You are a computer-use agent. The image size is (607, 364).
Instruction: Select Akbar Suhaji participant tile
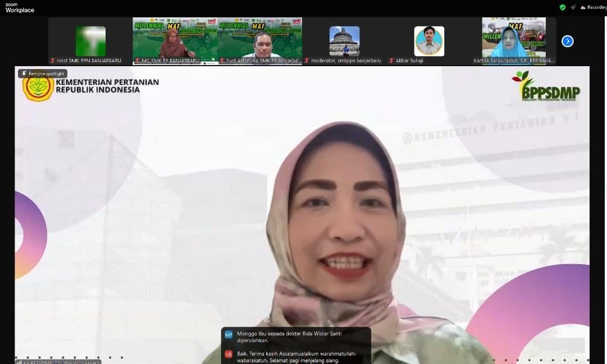click(x=430, y=41)
